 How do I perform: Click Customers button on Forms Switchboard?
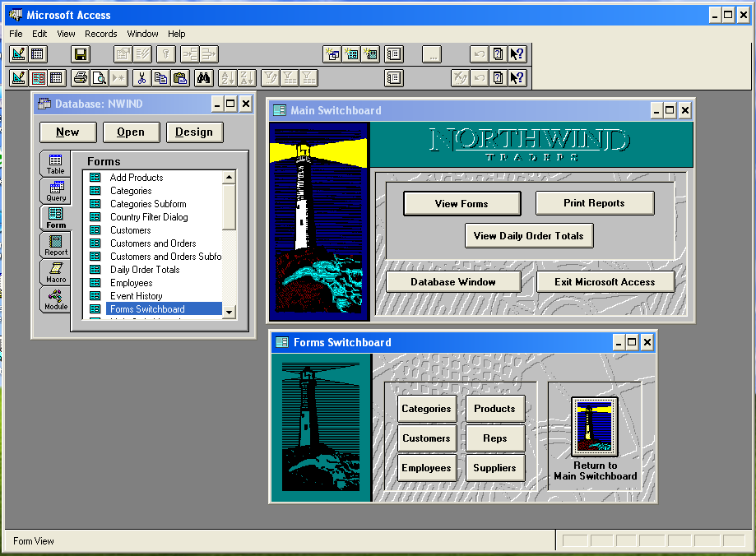point(427,438)
